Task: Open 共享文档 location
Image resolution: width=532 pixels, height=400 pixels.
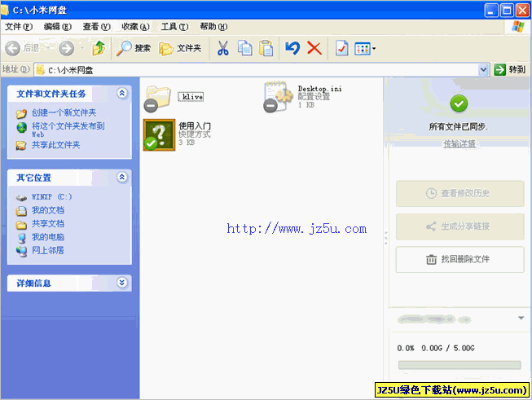Action: (x=48, y=223)
